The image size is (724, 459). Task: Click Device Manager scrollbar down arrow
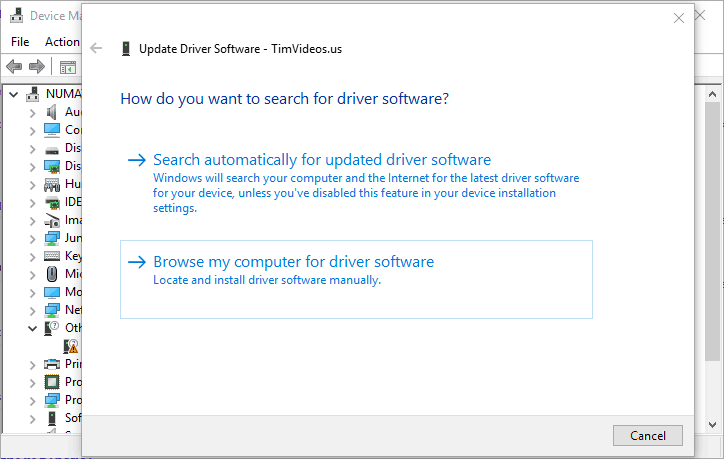coord(712,424)
